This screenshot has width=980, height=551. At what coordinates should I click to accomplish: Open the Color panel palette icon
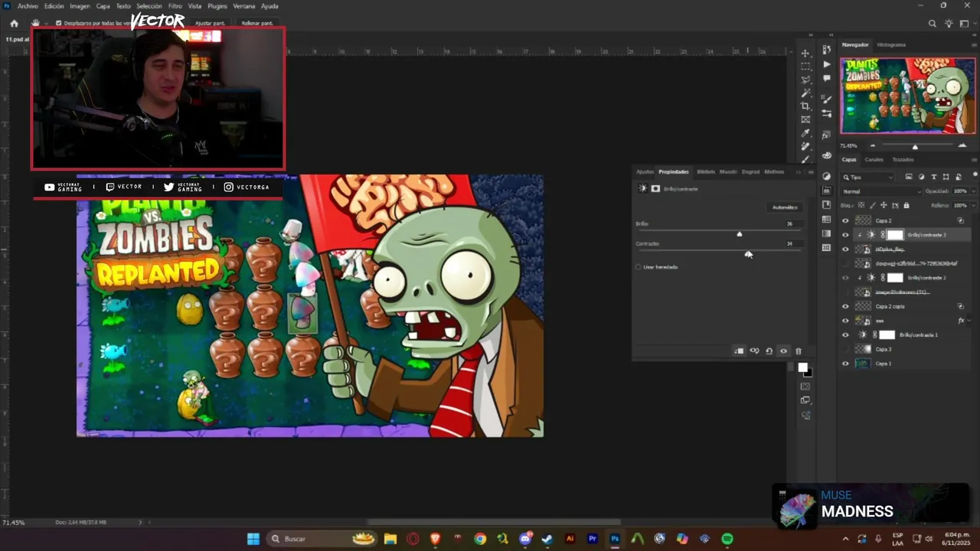tap(826, 155)
